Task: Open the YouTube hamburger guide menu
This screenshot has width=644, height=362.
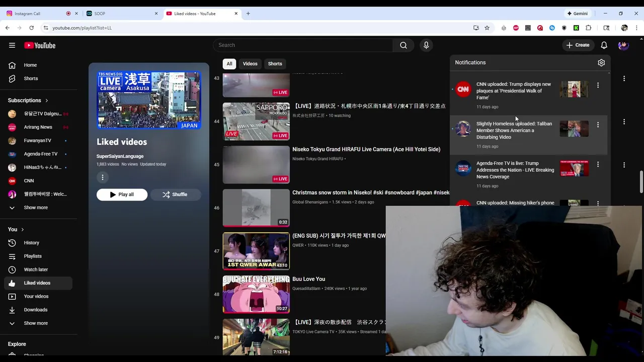Action: coord(12,45)
